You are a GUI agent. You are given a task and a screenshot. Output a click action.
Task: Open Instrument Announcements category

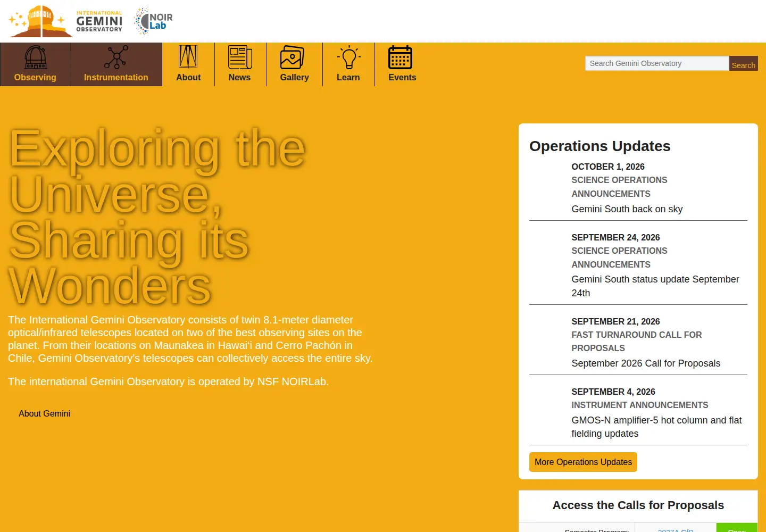[x=640, y=405]
